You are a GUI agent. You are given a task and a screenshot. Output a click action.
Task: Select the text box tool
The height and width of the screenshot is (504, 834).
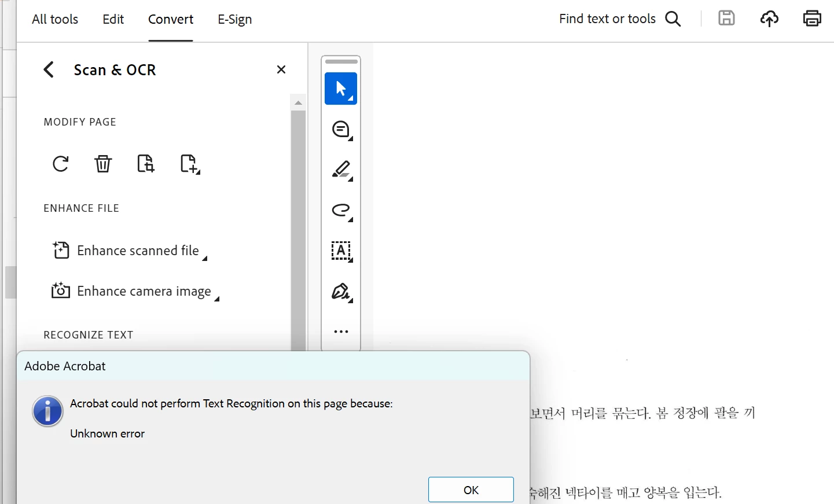coord(341,251)
